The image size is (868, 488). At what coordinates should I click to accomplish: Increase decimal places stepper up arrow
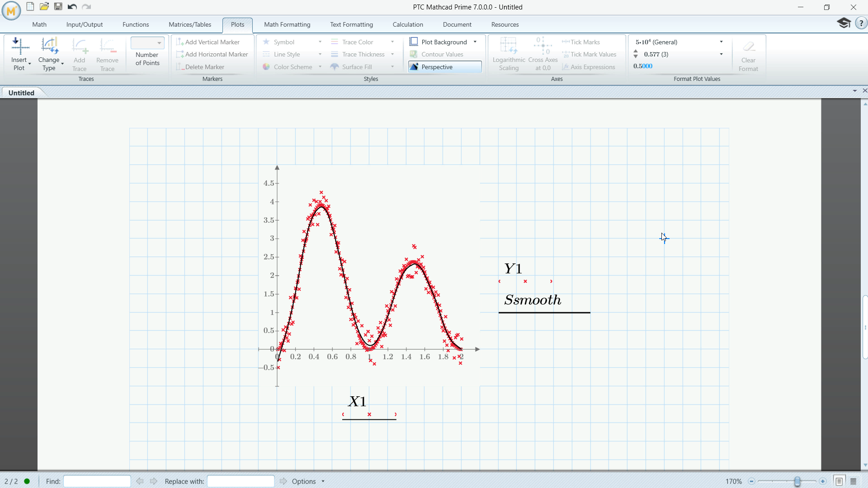(x=636, y=52)
